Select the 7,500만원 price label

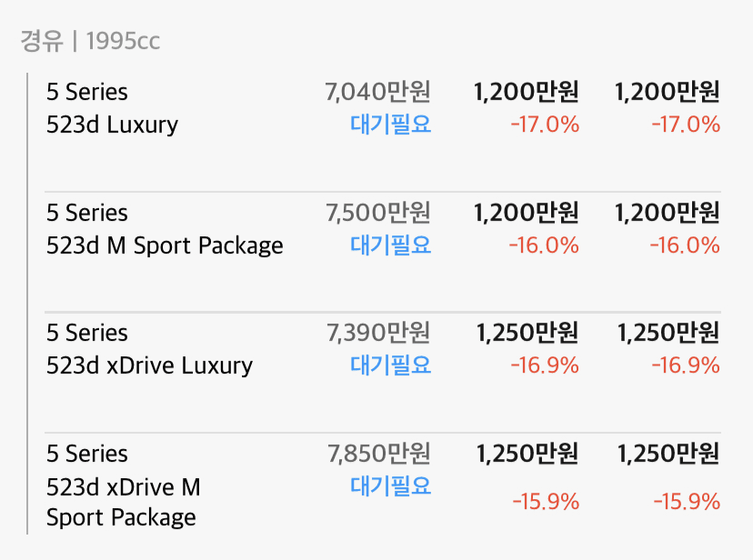[377, 213]
